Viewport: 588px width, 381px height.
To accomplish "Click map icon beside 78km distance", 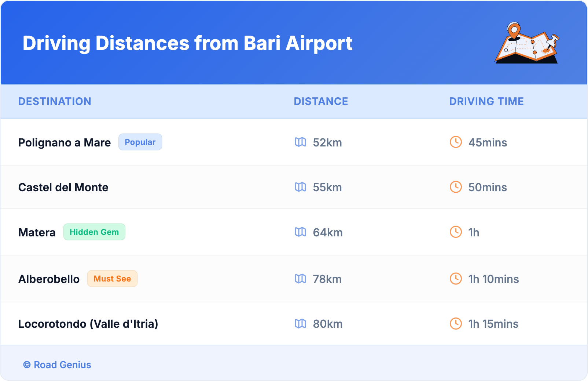I will tap(300, 279).
